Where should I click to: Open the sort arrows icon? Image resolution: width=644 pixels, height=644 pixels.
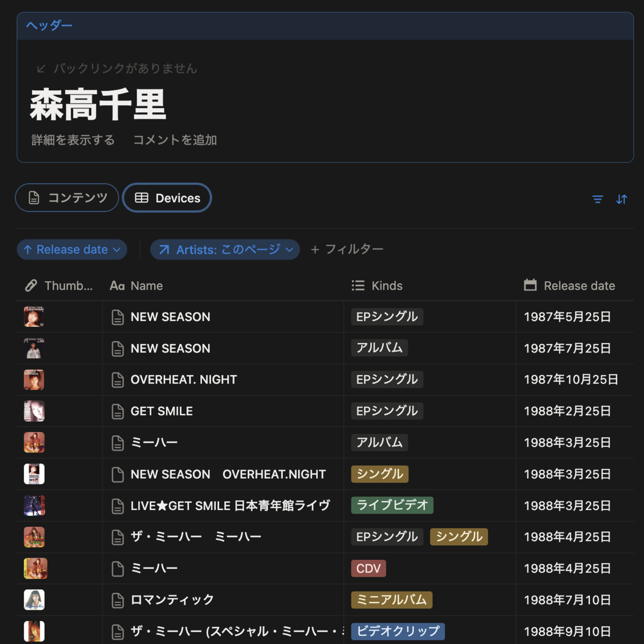pyautogui.click(x=621, y=200)
